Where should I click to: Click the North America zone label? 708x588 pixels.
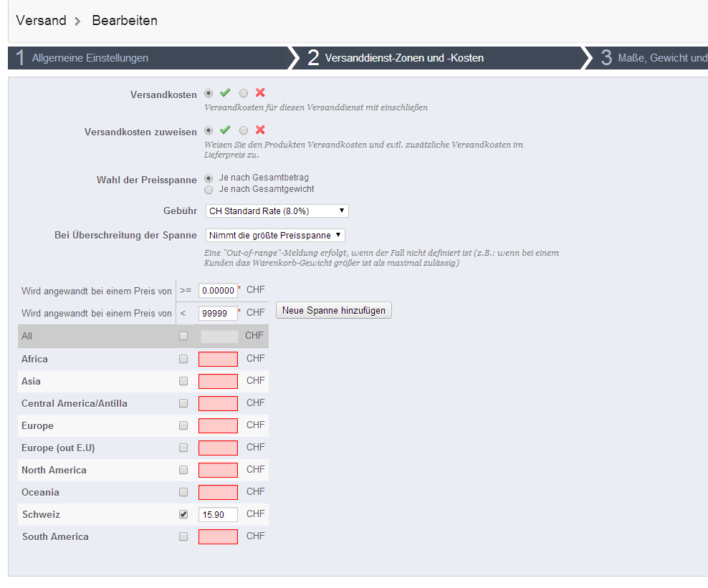coord(54,471)
